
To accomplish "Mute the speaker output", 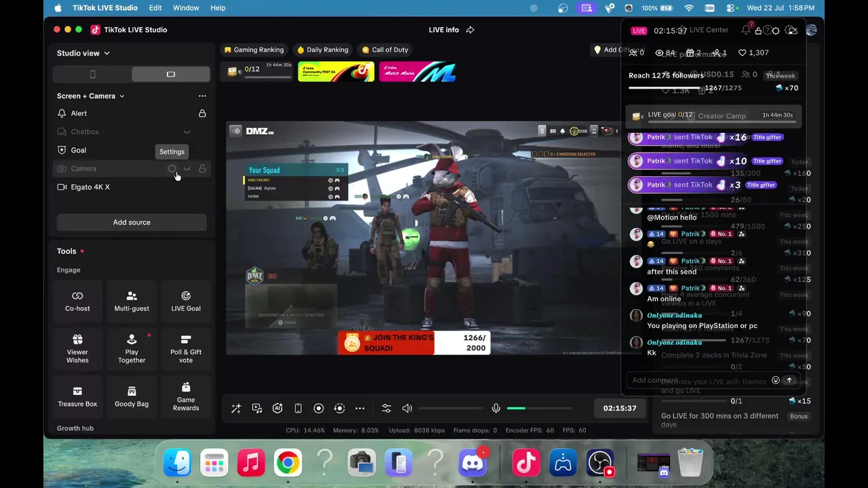I will tap(407, 408).
